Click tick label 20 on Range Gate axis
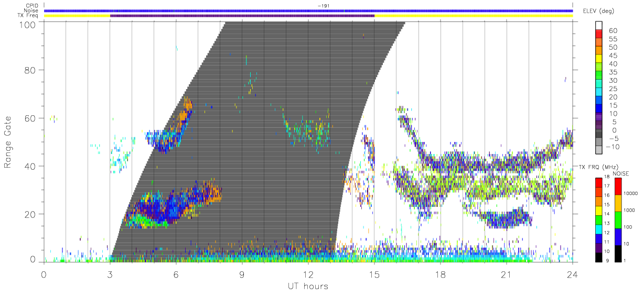The image size is (644, 297). click(x=31, y=214)
